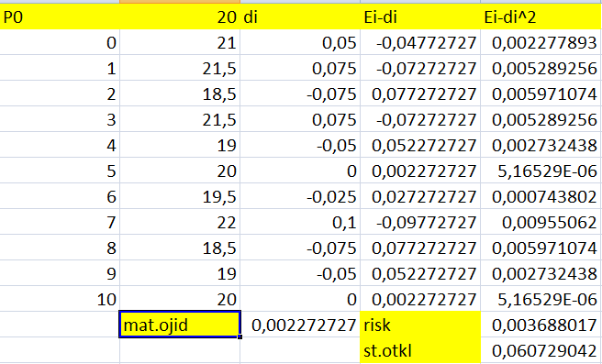Select the mat.ojid label cell
The height and width of the screenshot is (364, 602).
pyautogui.click(x=180, y=325)
